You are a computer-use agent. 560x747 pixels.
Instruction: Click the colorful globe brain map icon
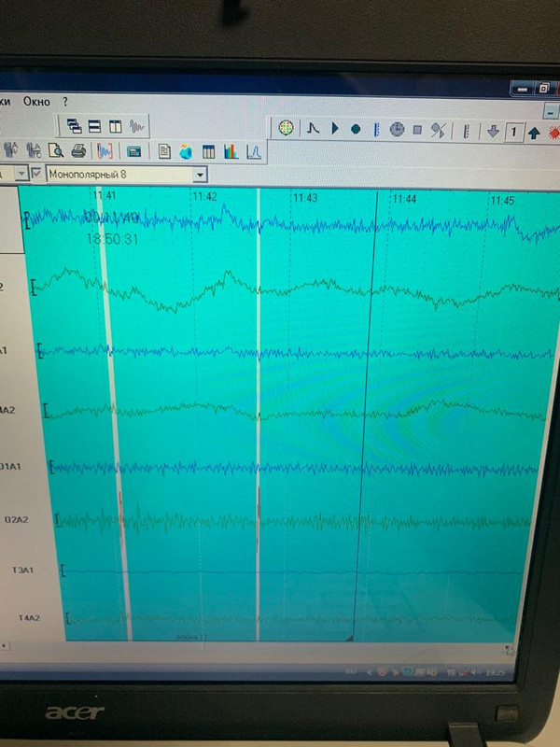[x=186, y=152]
